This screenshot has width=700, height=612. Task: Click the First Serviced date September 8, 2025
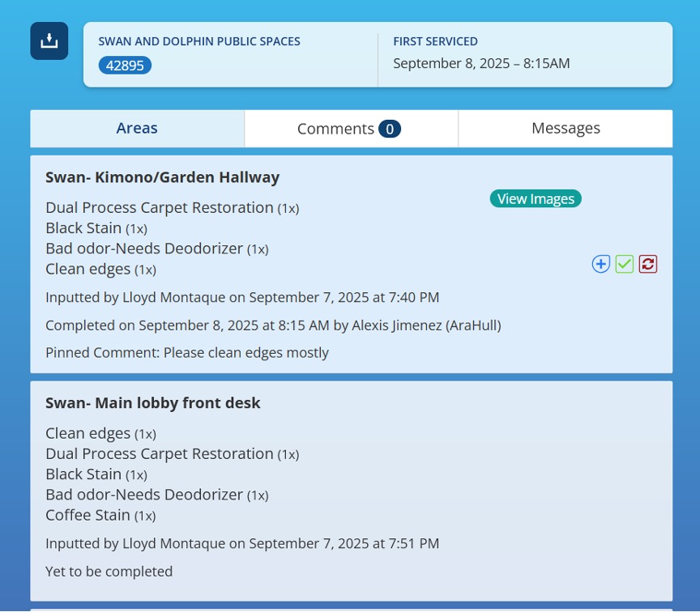click(481, 63)
